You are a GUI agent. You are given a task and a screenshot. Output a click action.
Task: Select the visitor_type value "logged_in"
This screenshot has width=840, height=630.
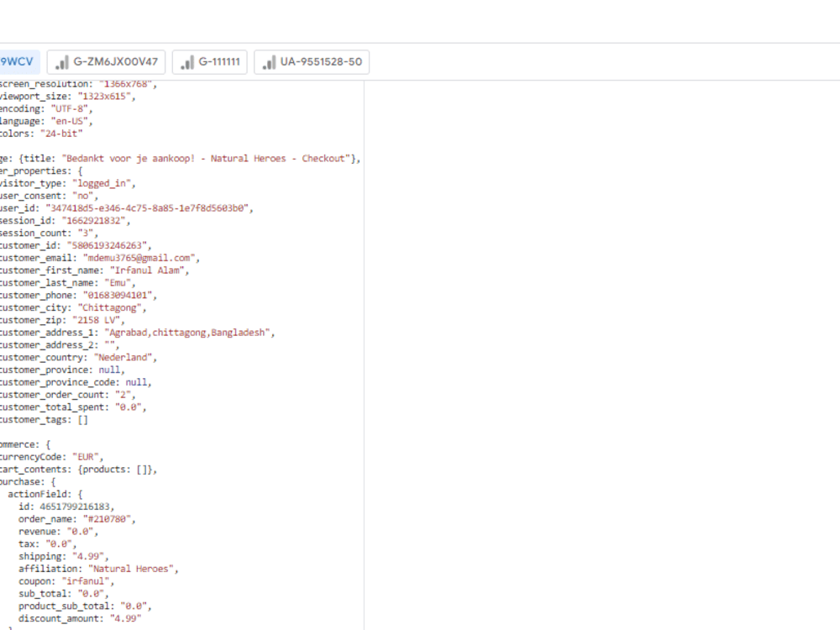pos(102,183)
